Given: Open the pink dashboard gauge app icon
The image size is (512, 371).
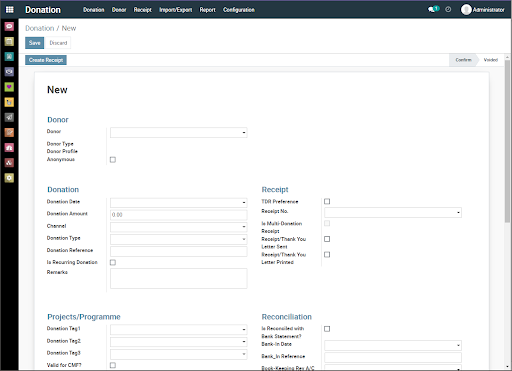Looking at the screenshot, I should [9, 148].
